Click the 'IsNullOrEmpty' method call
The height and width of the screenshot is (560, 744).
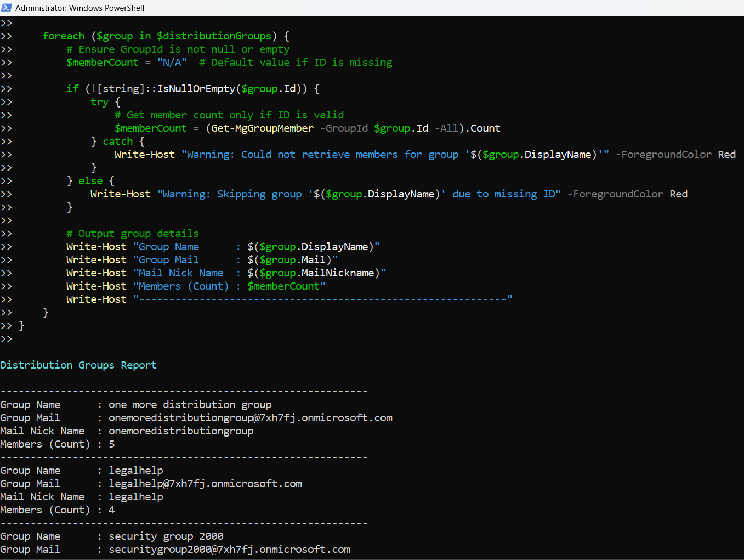pyautogui.click(x=196, y=89)
